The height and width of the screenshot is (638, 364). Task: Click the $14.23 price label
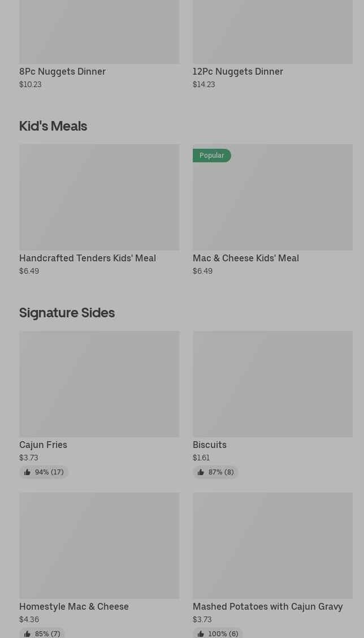203,84
